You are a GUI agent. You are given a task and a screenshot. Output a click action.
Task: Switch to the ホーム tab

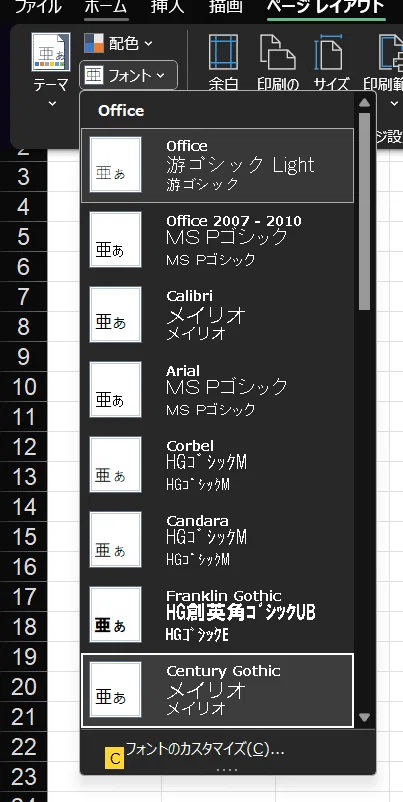[106, 7]
